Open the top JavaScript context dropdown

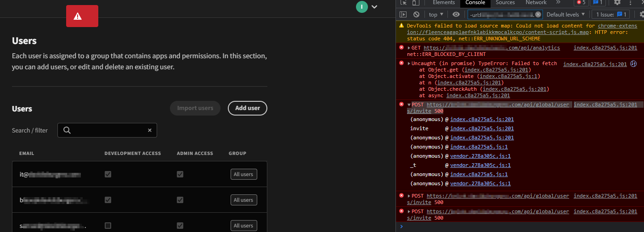click(x=436, y=15)
